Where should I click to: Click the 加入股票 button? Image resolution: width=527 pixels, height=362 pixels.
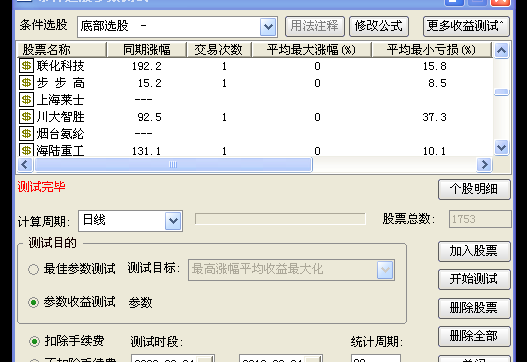pyautogui.click(x=474, y=251)
